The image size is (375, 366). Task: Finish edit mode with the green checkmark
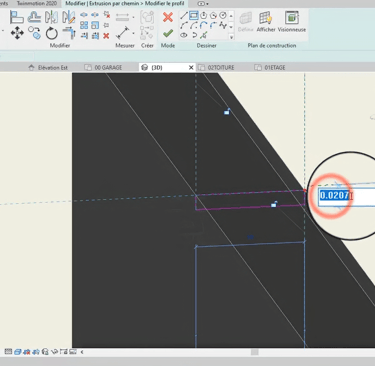[168, 33]
